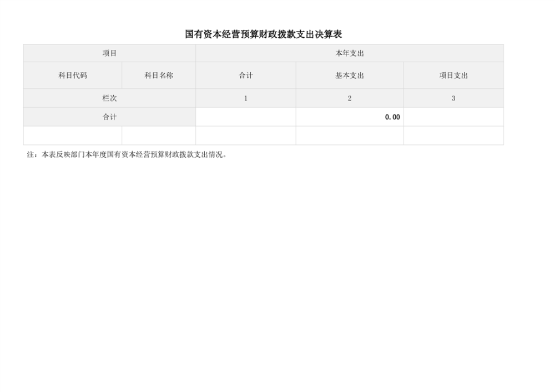The image size is (555, 392).
Task: Select the 合计 row label below 栏次
Action: (x=109, y=117)
